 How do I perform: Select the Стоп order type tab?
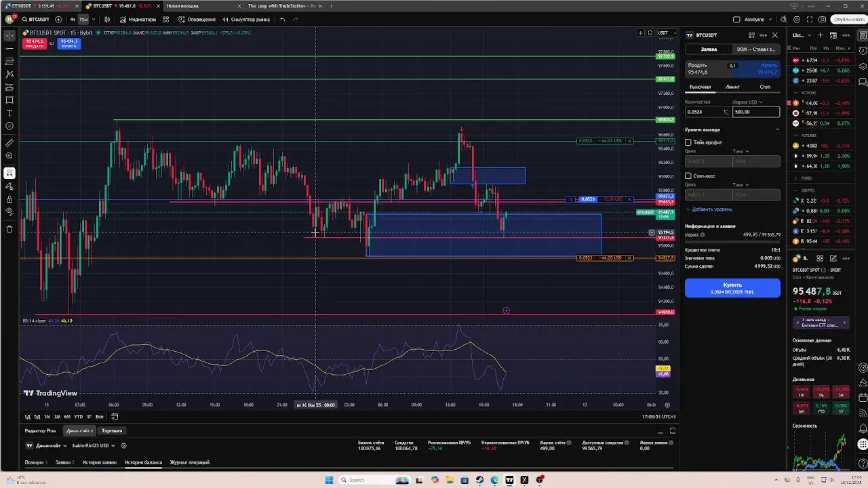pyautogui.click(x=765, y=87)
